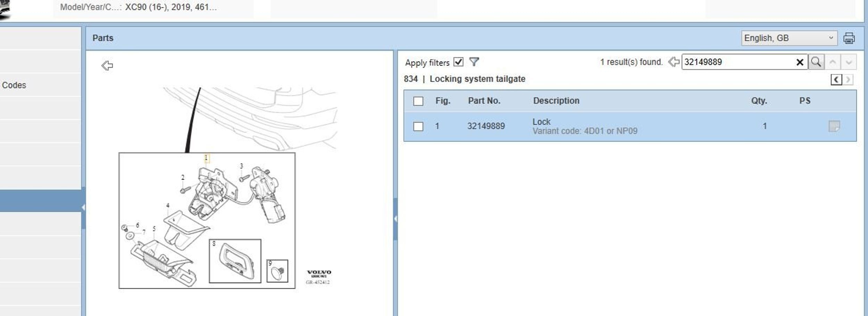Select callout 3 on the lock diagram
This screenshot has width=868, height=316.
coord(242,166)
